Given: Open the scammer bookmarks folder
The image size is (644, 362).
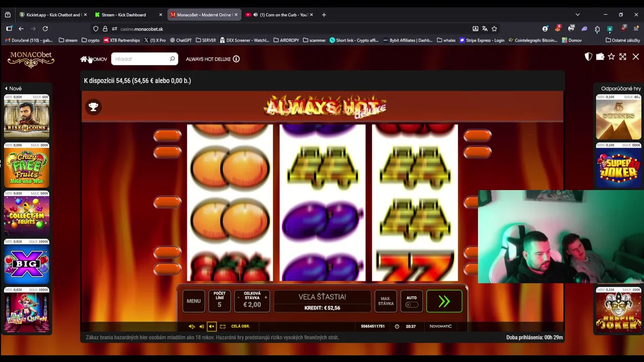Looking at the screenshot, I should (314, 40).
